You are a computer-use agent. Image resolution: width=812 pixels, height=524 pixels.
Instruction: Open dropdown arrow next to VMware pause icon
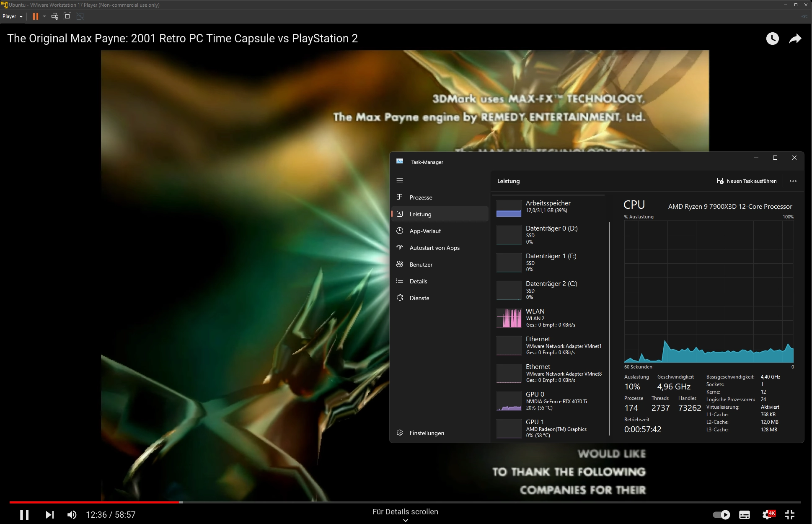tap(44, 16)
